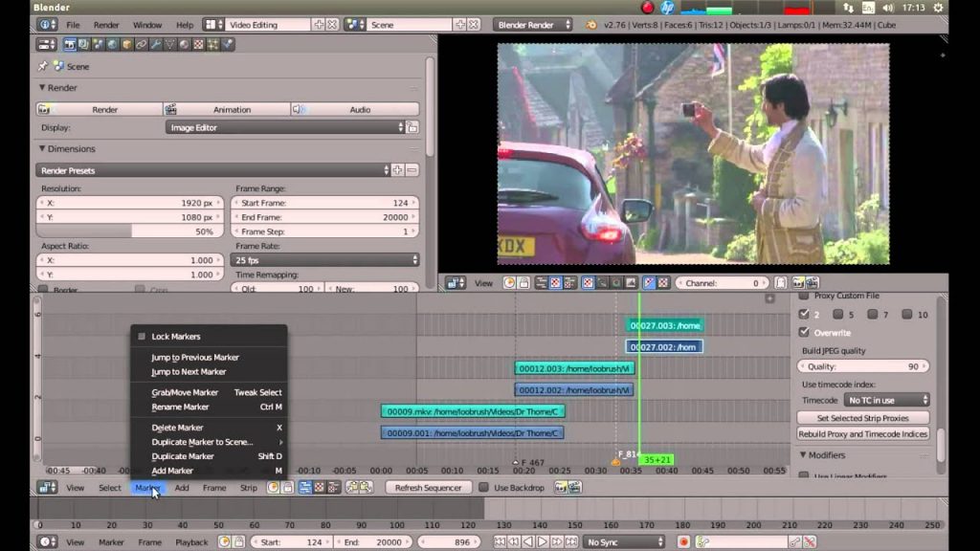
Task: Open the system settings gear in the top bar
Action: (938, 8)
